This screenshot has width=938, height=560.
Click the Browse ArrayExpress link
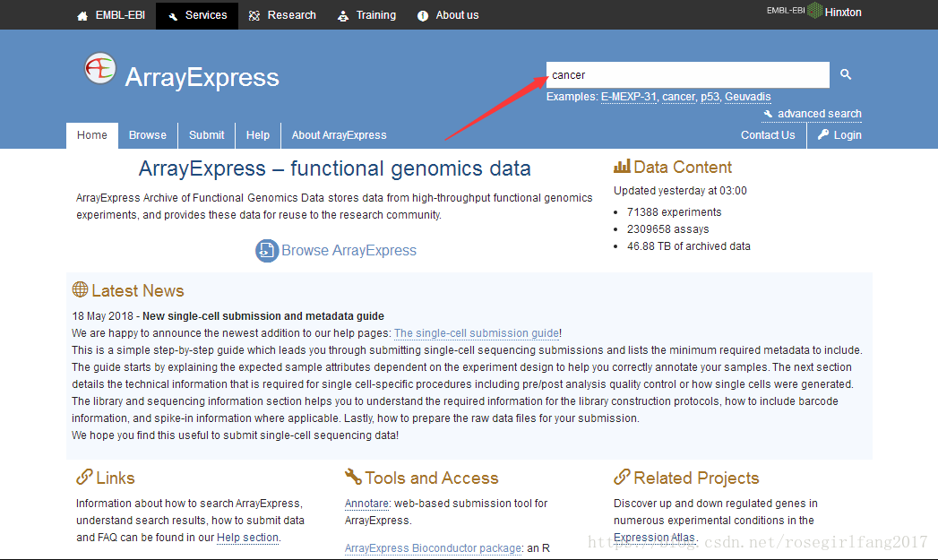(349, 250)
